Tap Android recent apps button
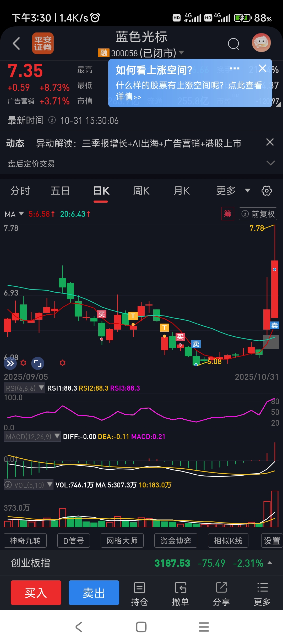Image resolution: width=283 pixels, height=644 pixels. click(204, 627)
